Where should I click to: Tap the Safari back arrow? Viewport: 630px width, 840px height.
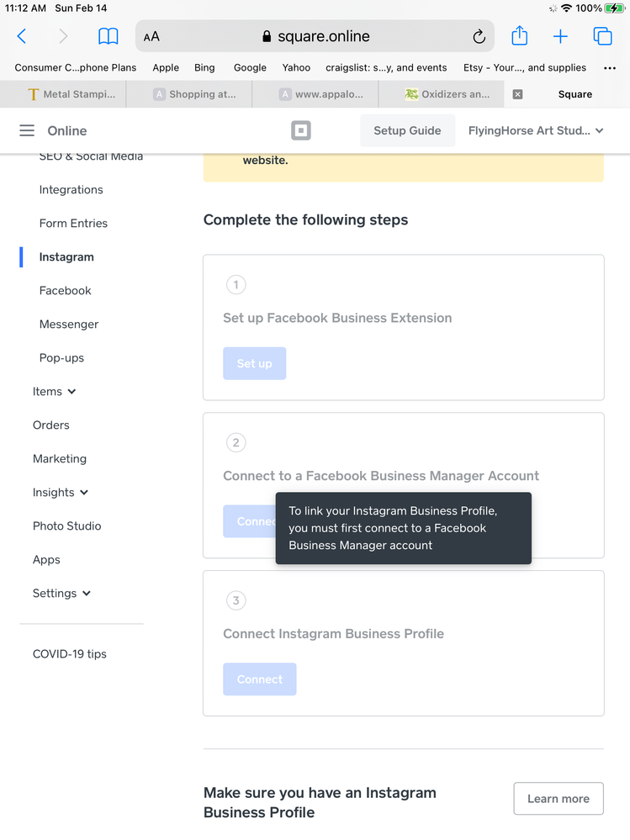tap(22, 36)
